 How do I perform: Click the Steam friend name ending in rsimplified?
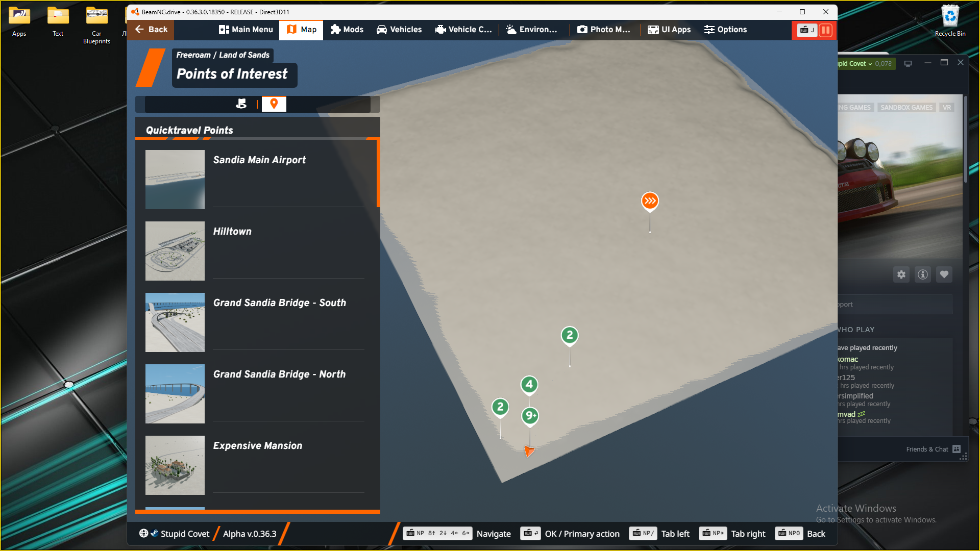pos(855,396)
